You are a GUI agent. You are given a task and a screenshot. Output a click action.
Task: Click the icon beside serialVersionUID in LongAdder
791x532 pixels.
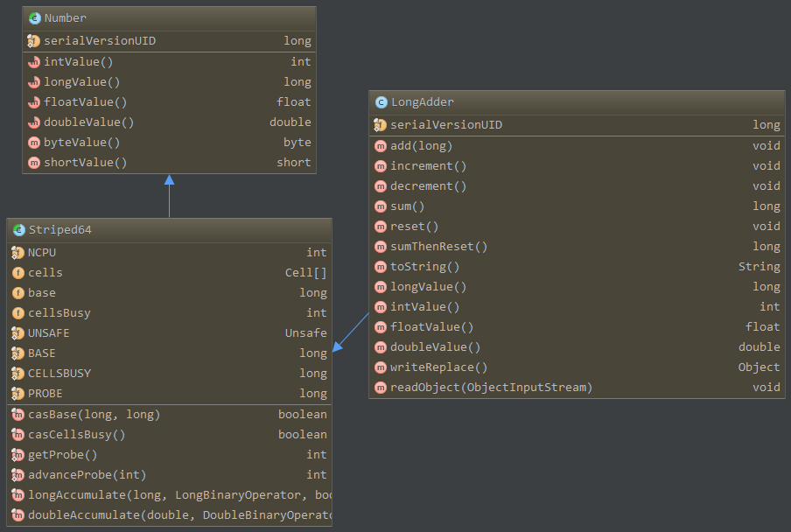pos(381,125)
